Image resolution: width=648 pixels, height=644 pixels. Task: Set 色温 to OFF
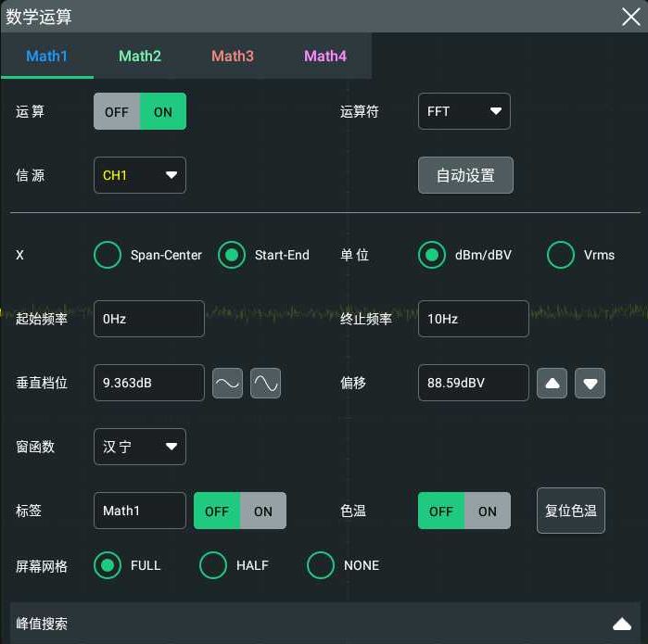coord(441,511)
